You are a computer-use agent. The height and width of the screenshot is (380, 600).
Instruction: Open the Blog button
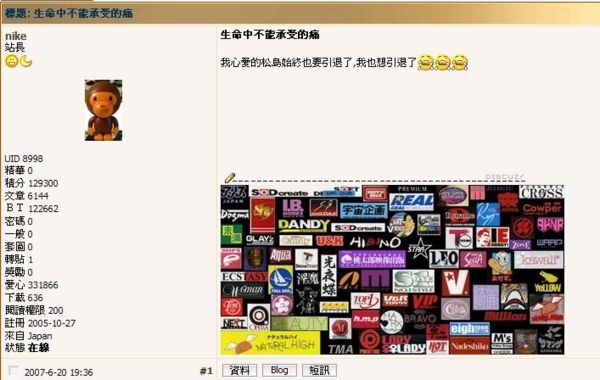(x=279, y=370)
